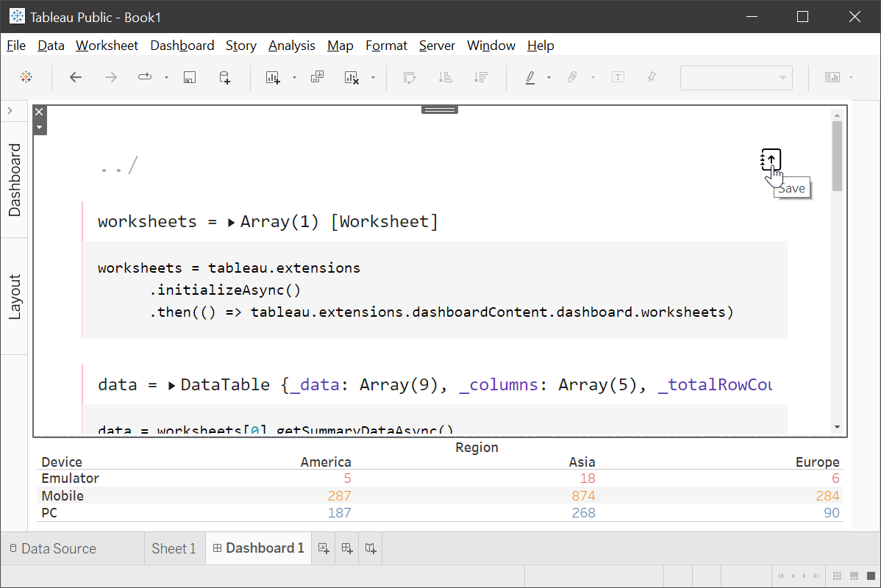Toggle highlight mode with the highlighter icon
Screen dimensions: 881x588
530,77
